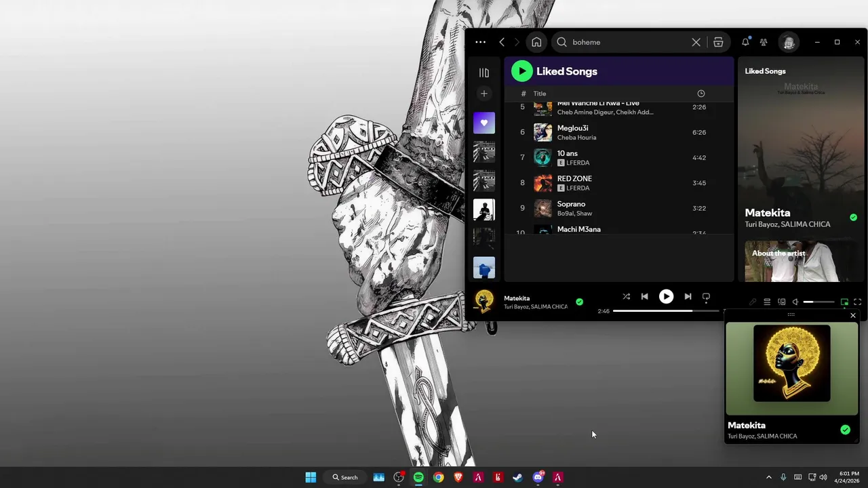The image size is (868, 488).
Task: Click the miniplayer drag handle dots
Action: pos(791,314)
